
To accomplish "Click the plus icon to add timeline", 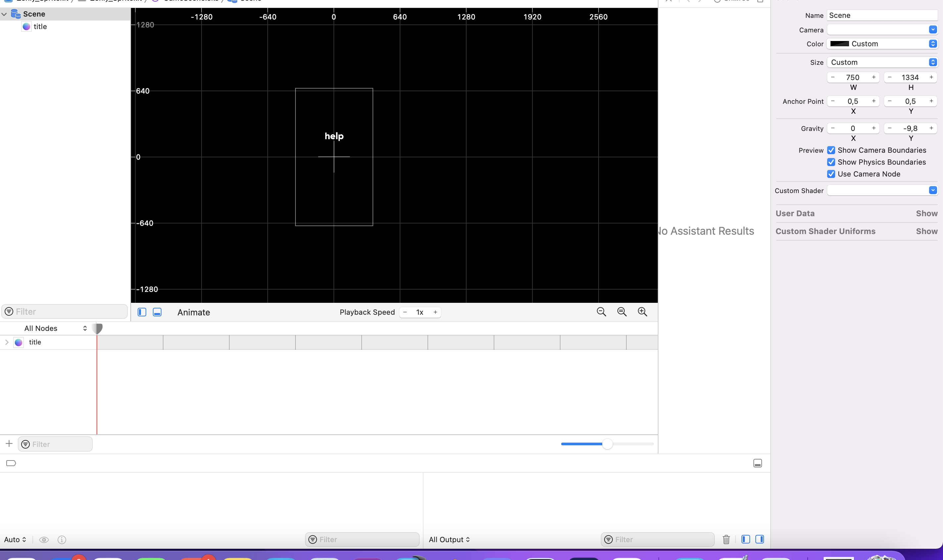I will coord(9,444).
